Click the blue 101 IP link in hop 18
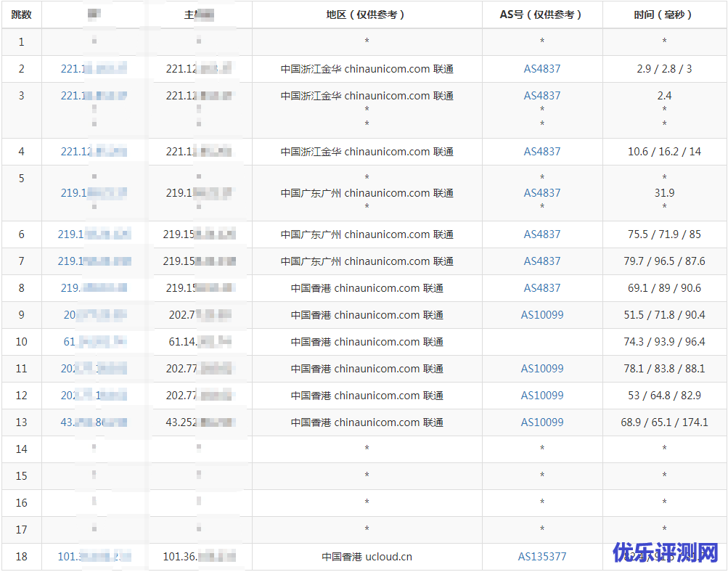The width and height of the screenshot is (728, 572). click(94, 557)
